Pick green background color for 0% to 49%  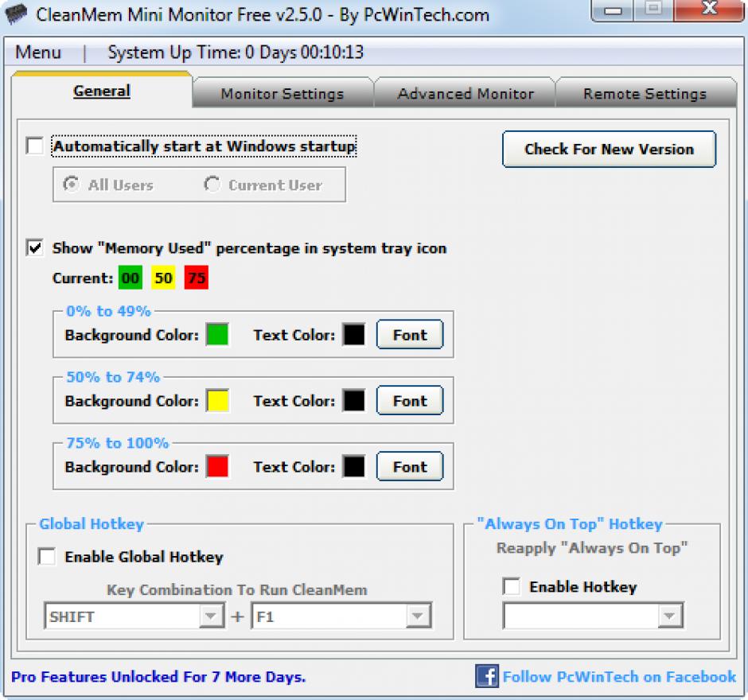coord(217,334)
